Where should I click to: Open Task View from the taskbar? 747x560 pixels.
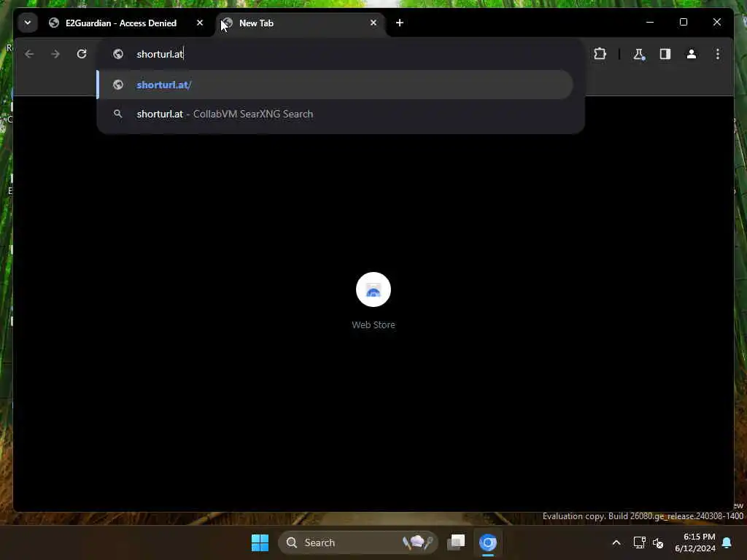pos(456,542)
